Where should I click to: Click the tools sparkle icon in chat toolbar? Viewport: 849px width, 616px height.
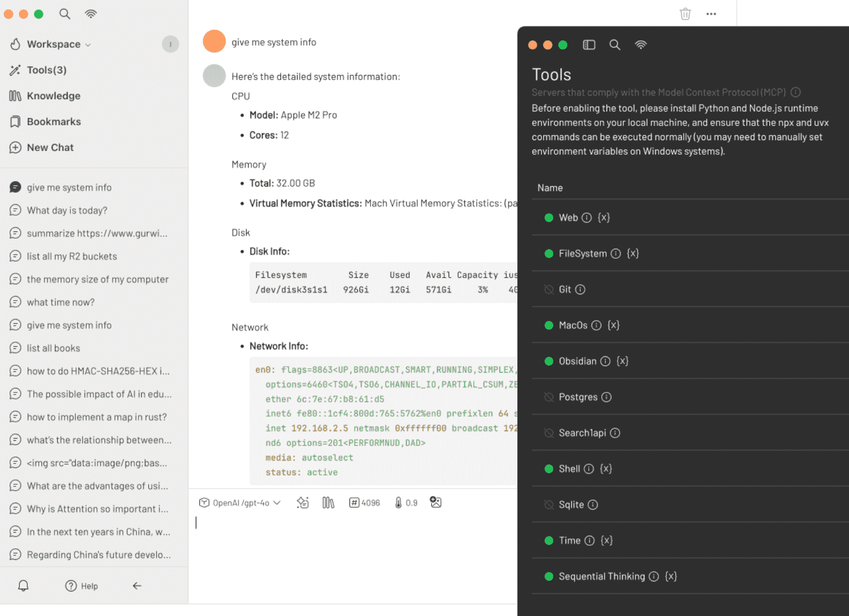(x=303, y=503)
